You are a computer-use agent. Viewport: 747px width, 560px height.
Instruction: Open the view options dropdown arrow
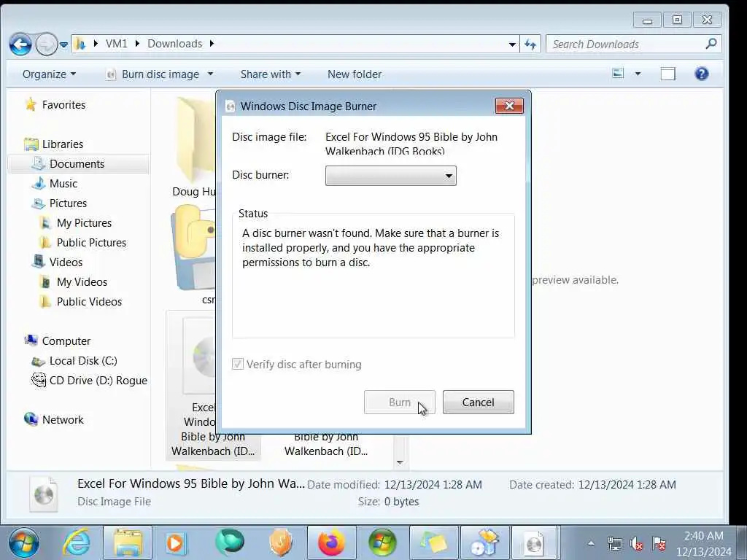point(638,74)
